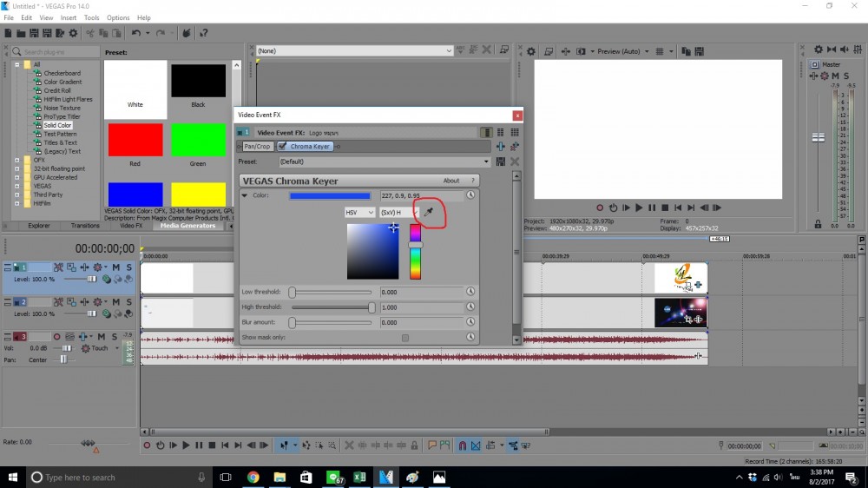The image size is (868, 488).
Task: Open File Explorer from the taskbar
Action: pos(279,477)
